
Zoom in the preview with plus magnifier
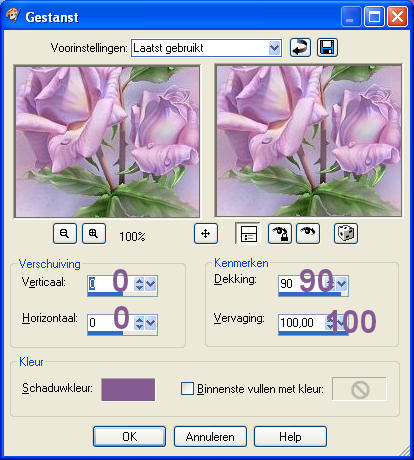[x=94, y=233]
